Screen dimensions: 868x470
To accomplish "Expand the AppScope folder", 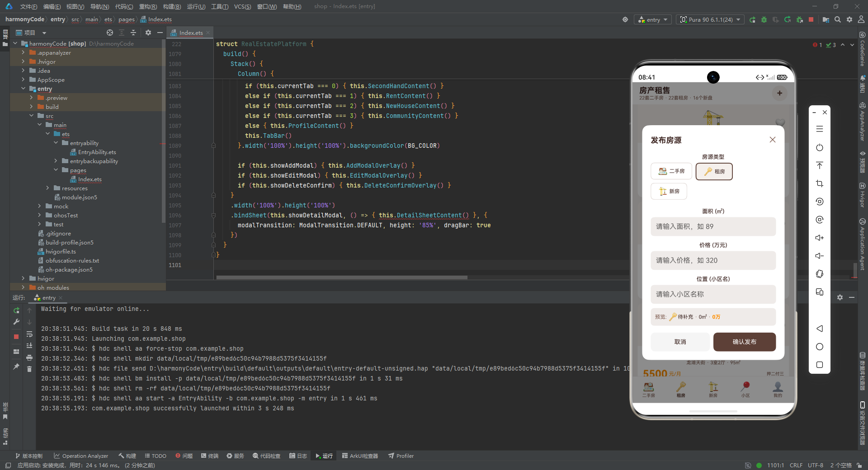I will (x=23, y=80).
